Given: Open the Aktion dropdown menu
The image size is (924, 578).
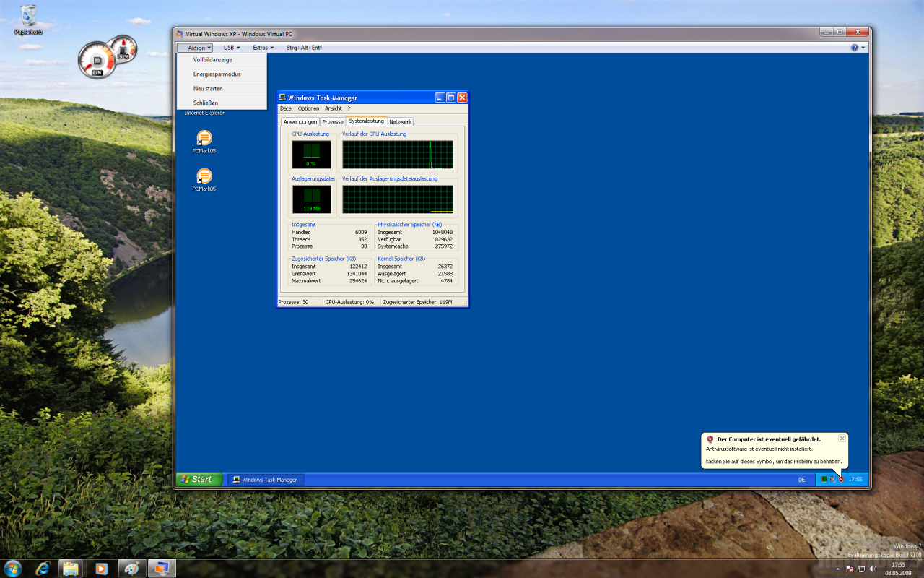Looking at the screenshot, I should click(195, 48).
